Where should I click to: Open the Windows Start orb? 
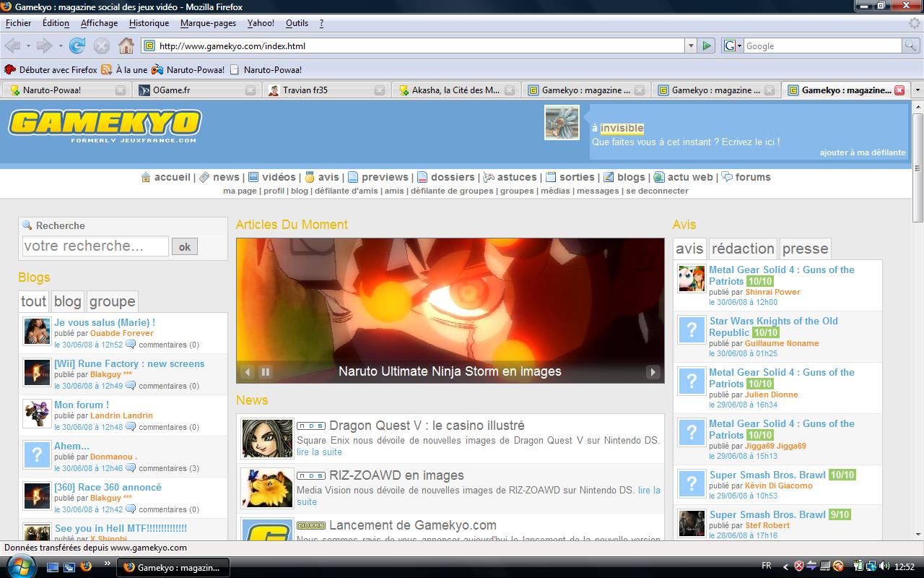click(20, 566)
